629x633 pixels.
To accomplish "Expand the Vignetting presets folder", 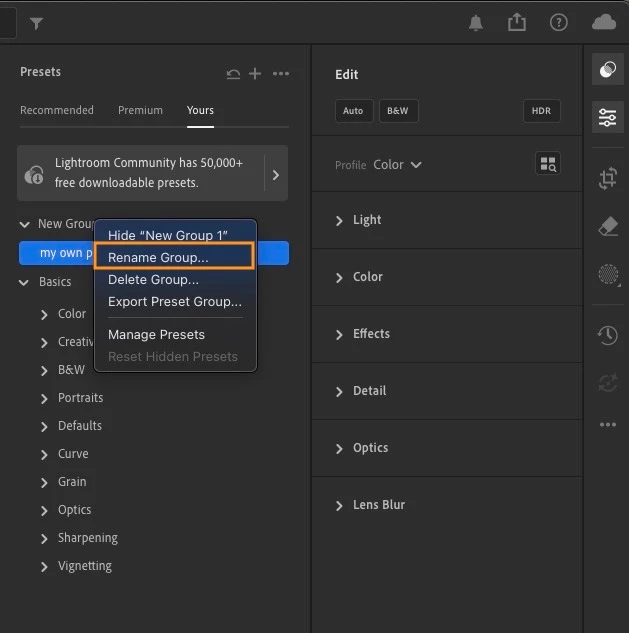I will pyautogui.click(x=44, y=567).
